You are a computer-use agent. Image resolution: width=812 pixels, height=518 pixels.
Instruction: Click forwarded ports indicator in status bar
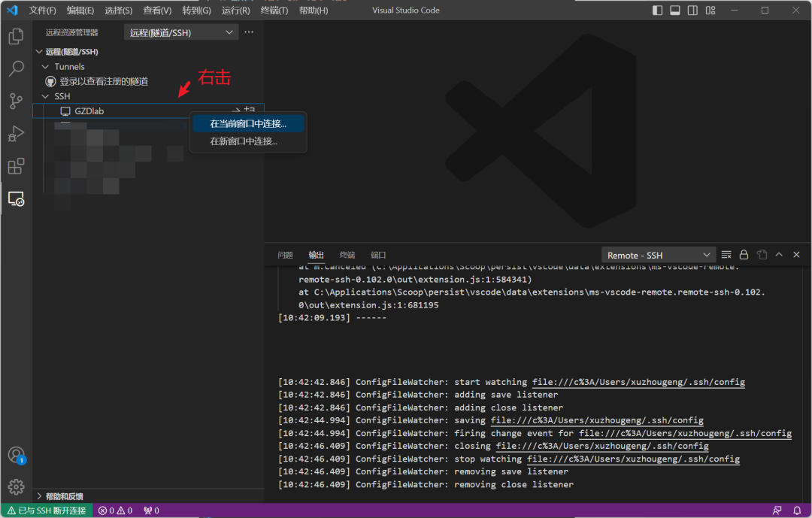151,510
